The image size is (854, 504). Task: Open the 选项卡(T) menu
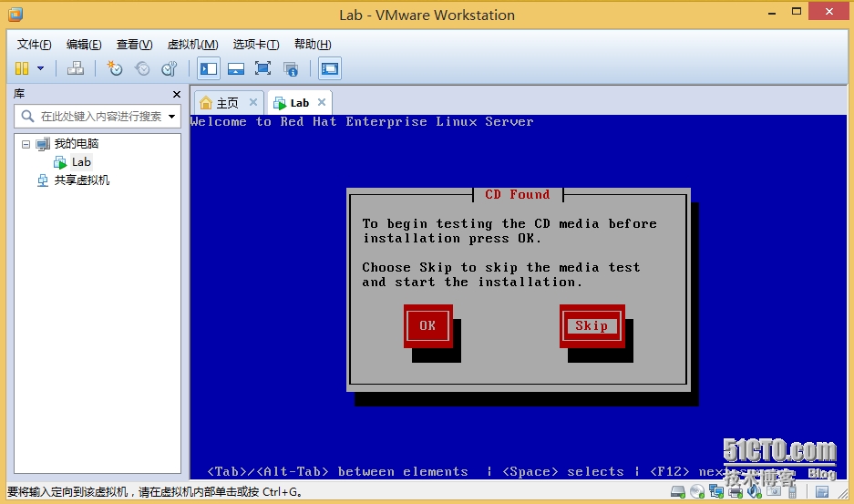coord(256,44)
